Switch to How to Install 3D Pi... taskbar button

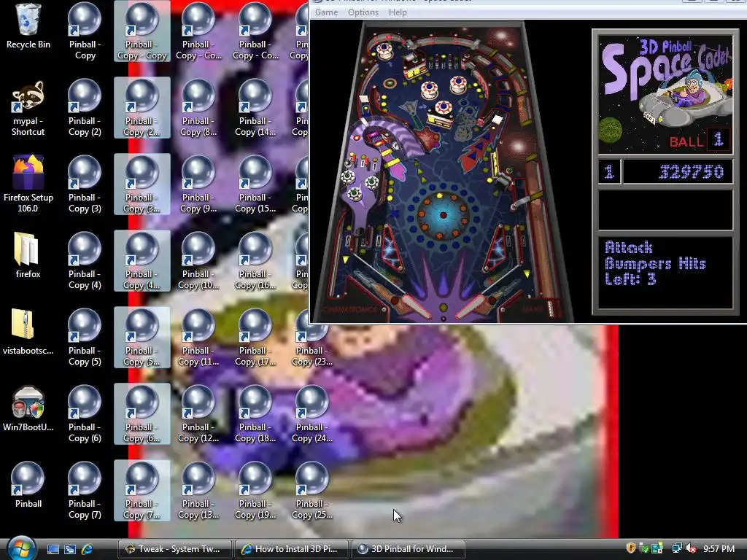(x=291, y=549)
